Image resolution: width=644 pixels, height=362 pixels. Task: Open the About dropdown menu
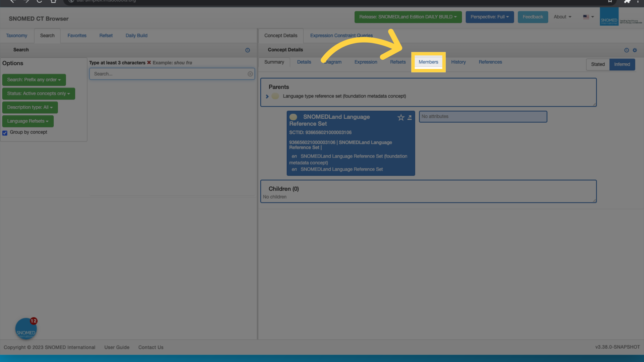[562, 17]
